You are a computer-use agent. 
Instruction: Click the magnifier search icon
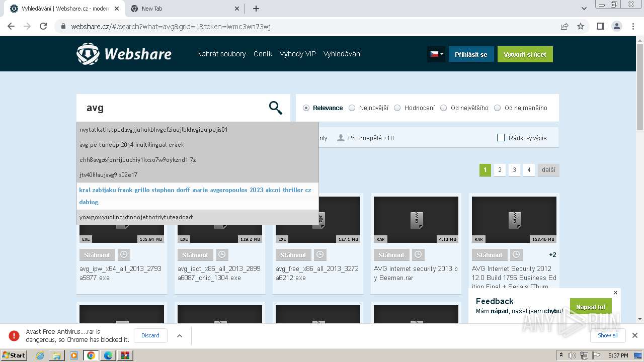[275, 108]
